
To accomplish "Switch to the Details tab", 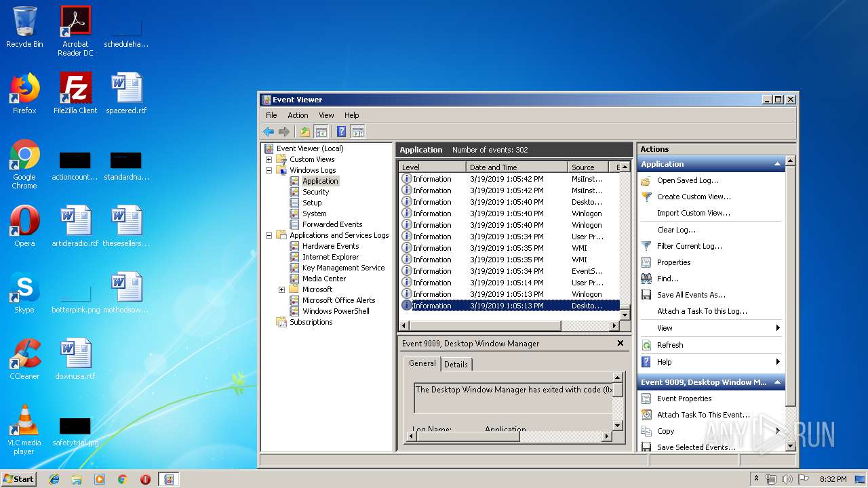I will 456,364.
